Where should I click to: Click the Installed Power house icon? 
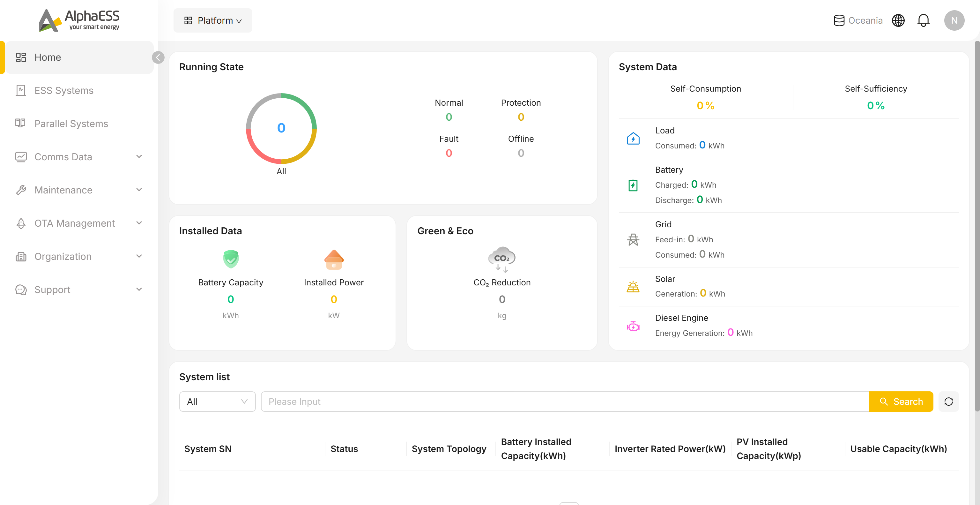point(334,260)
